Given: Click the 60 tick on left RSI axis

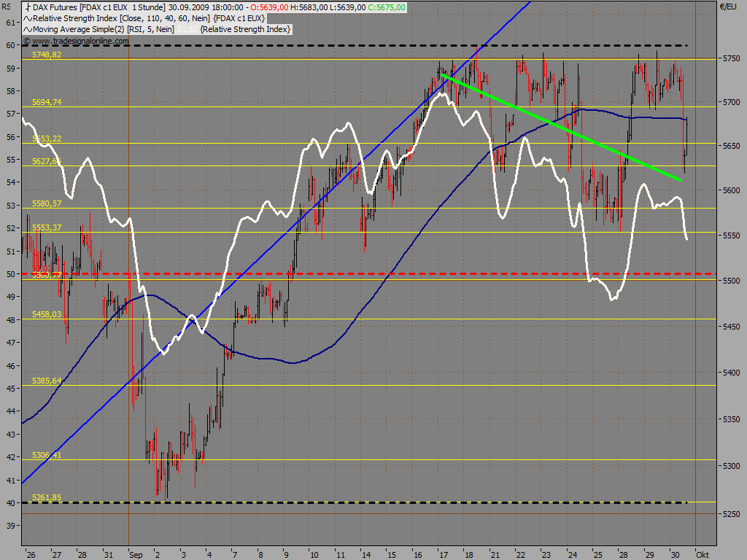Looking at the screenshot, I should (x=10, y=45).
